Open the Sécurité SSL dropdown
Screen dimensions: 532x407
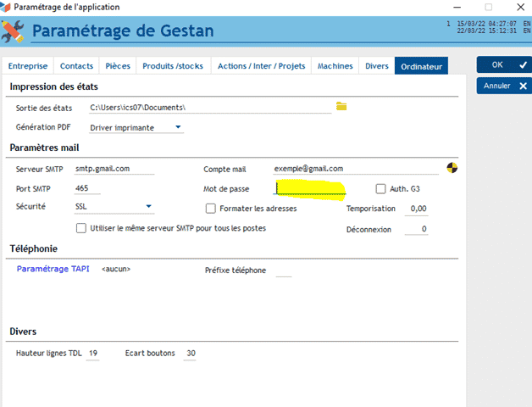pyautogui.click(x=148, y=206)
